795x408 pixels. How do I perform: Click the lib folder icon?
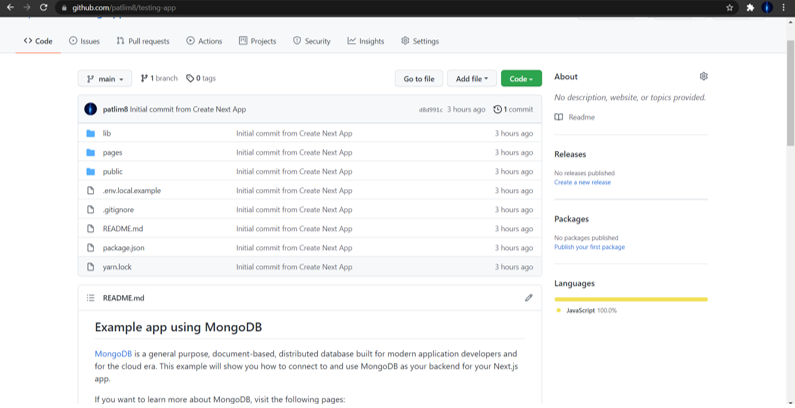pyautogui.click(x=91, y=133)
